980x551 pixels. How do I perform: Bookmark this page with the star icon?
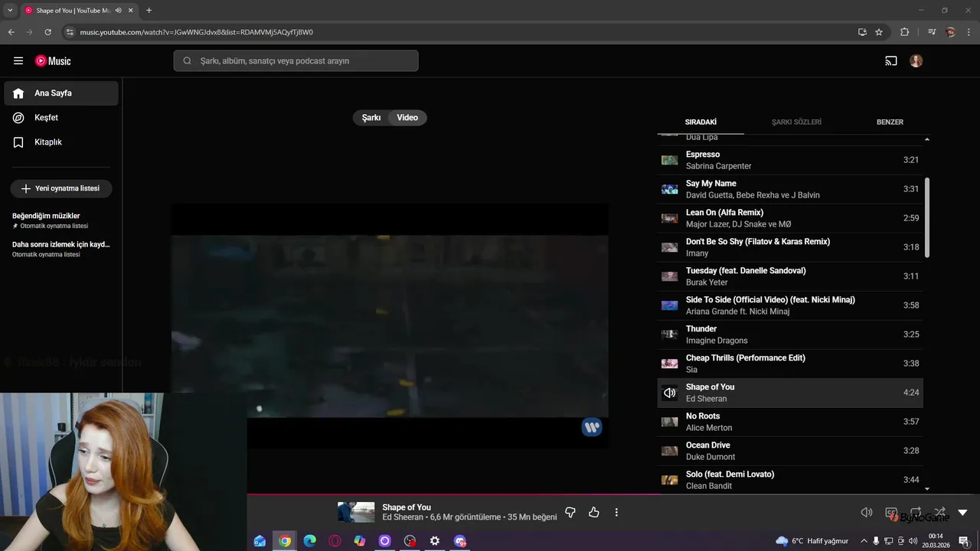point(879,32)
